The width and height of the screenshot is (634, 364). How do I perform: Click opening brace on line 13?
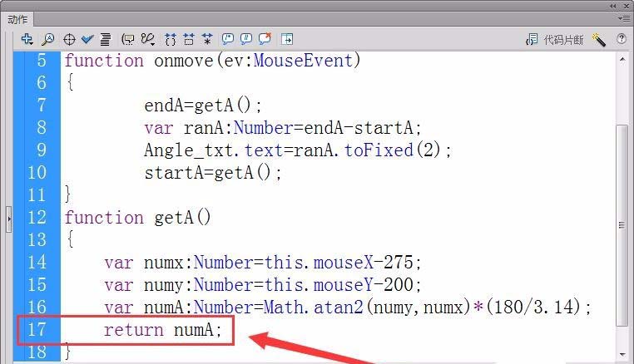(70, 239)
